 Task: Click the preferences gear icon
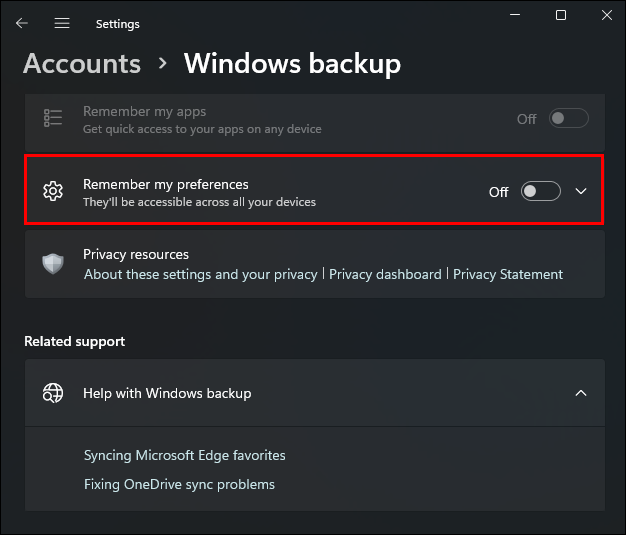53,191
